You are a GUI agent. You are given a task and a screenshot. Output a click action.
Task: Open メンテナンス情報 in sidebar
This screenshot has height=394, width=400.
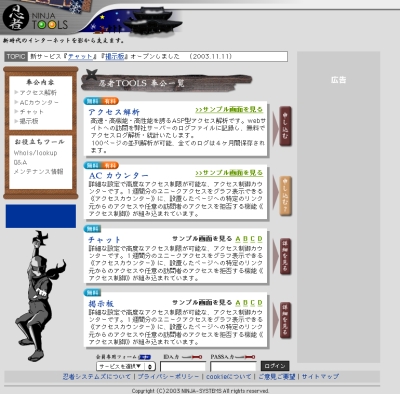[x=38, y=172]
